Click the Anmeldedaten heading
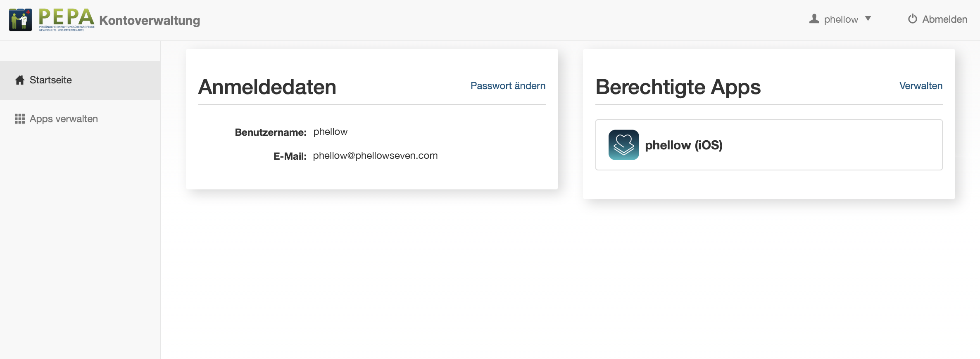The height and width of the screenshot is (359, 980). [x=267, y=87]
